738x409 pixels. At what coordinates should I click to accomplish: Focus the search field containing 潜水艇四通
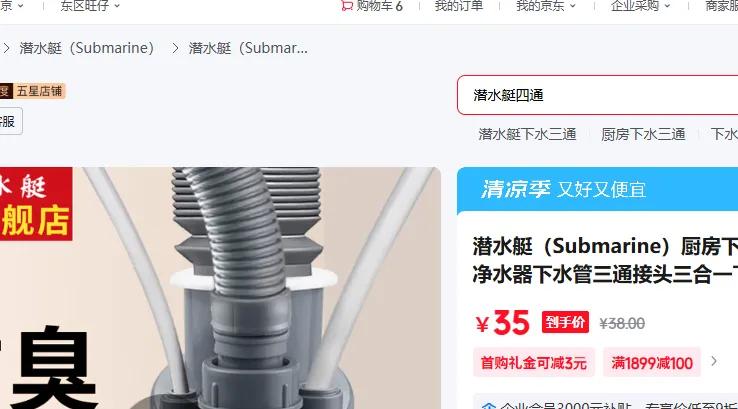597,95
